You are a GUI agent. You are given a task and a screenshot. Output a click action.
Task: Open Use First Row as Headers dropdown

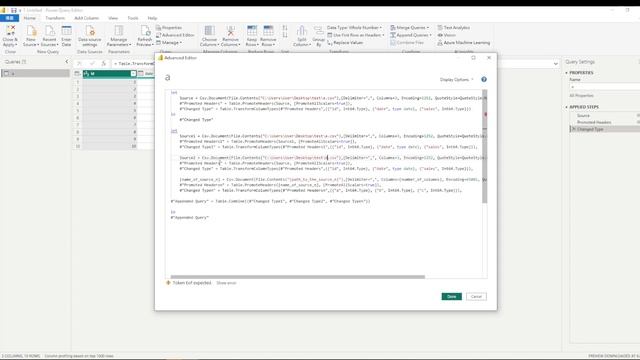356,35
